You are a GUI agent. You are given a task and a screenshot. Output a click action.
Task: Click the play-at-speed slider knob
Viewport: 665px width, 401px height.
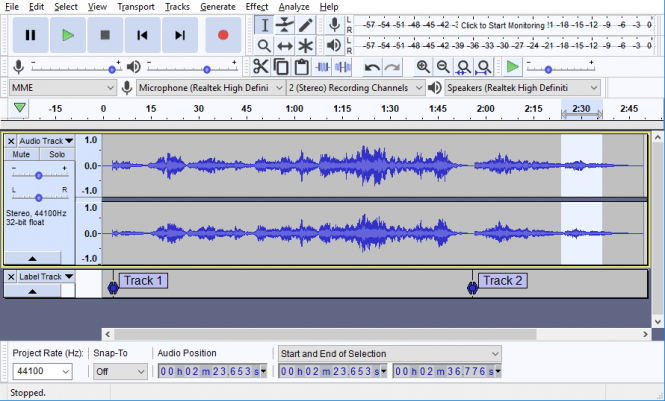click(x=548, y=70)
